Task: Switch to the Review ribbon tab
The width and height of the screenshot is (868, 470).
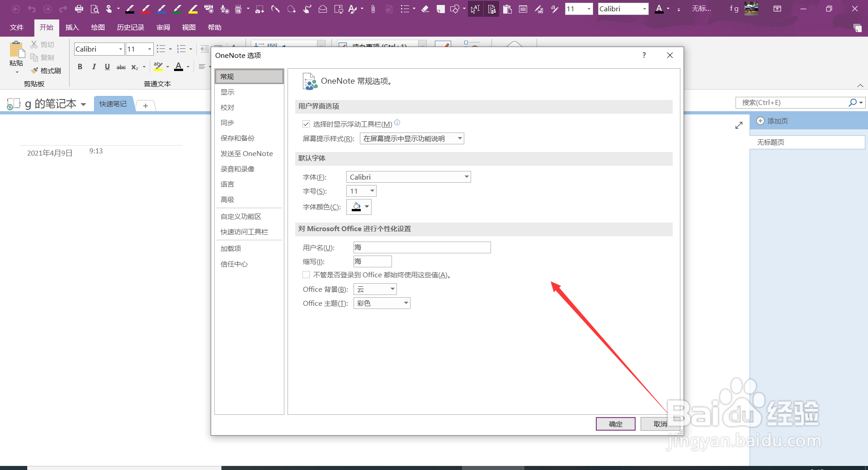Action: 163,28
